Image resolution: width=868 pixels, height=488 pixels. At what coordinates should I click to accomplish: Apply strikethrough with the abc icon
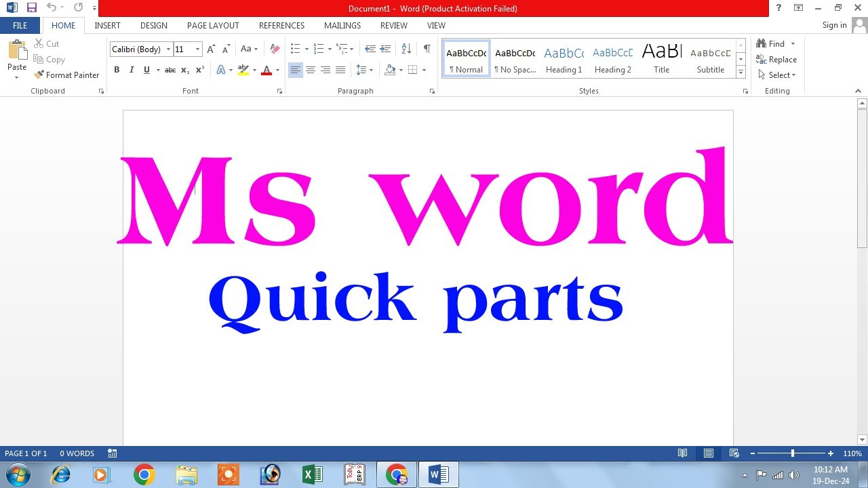(170, 70)
